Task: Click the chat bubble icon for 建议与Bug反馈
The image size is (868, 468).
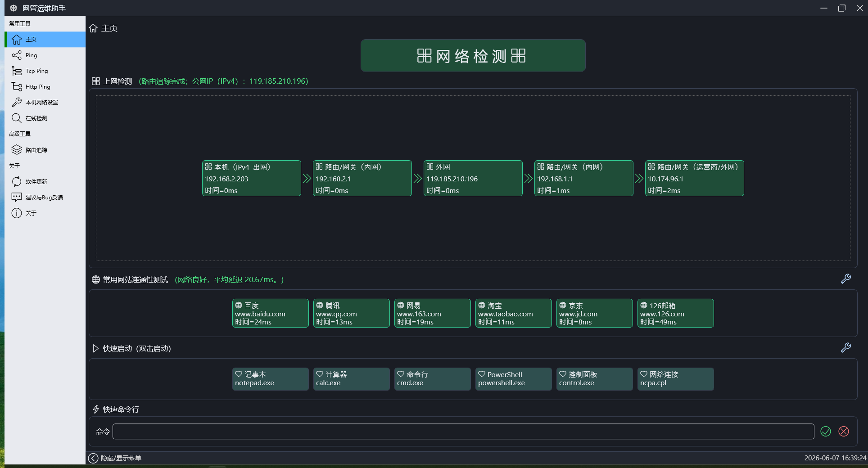Action: 17,198
